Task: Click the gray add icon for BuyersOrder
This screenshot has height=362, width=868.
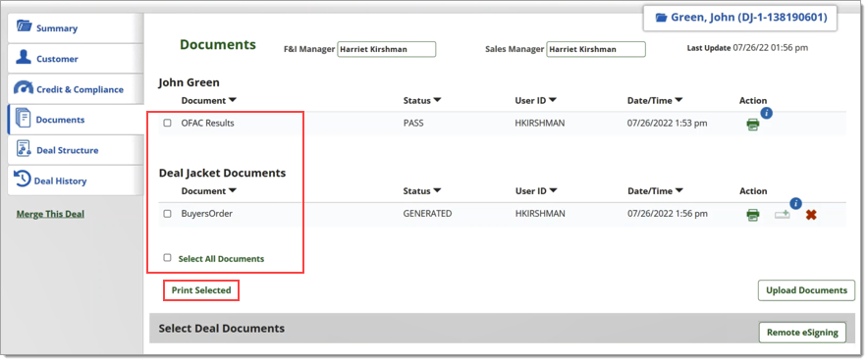Action: click(x=783, y=215)
